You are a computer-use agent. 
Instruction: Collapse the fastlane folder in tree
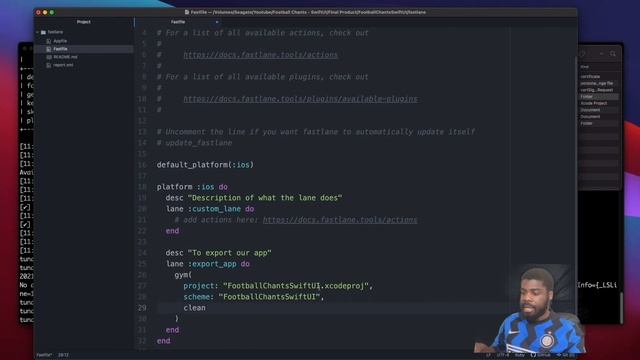pyautogui.click(x=38, y=32)
